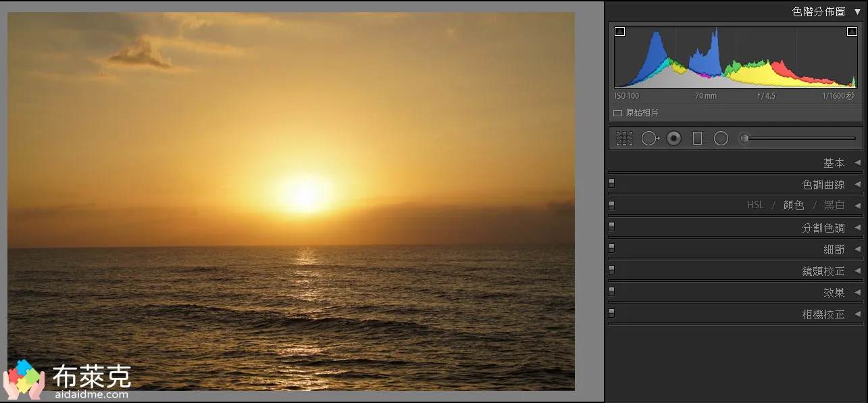Select the Graduated Filter tool
The width and height of the screenshot is (868, 403).
click(697, 139)
